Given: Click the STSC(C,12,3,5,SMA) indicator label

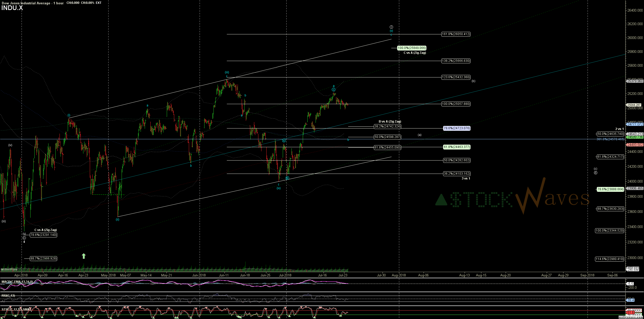Looking at the screenshot, I should pos(16,310).
